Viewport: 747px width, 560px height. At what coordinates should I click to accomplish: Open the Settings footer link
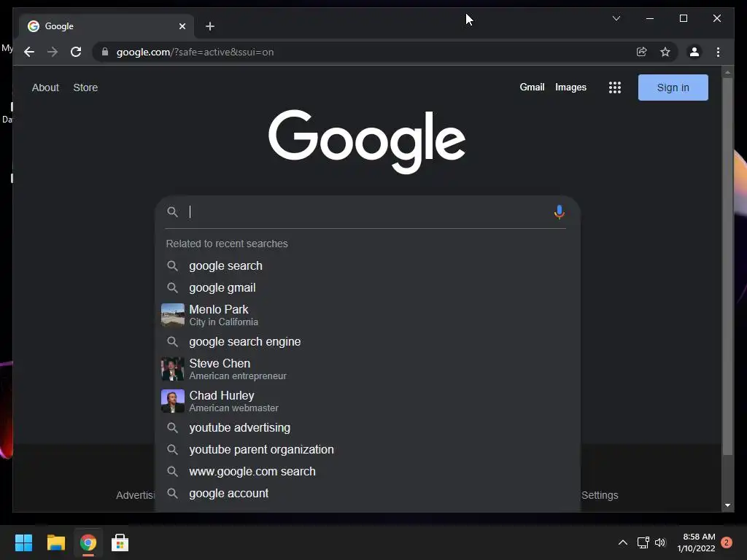(x=600, y=495)
